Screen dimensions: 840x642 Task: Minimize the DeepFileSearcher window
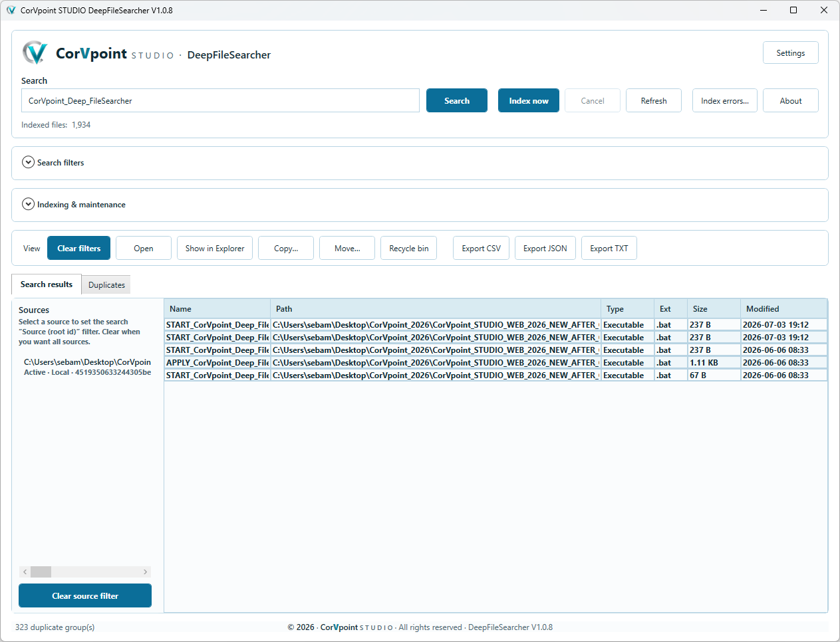pos(763,10)
